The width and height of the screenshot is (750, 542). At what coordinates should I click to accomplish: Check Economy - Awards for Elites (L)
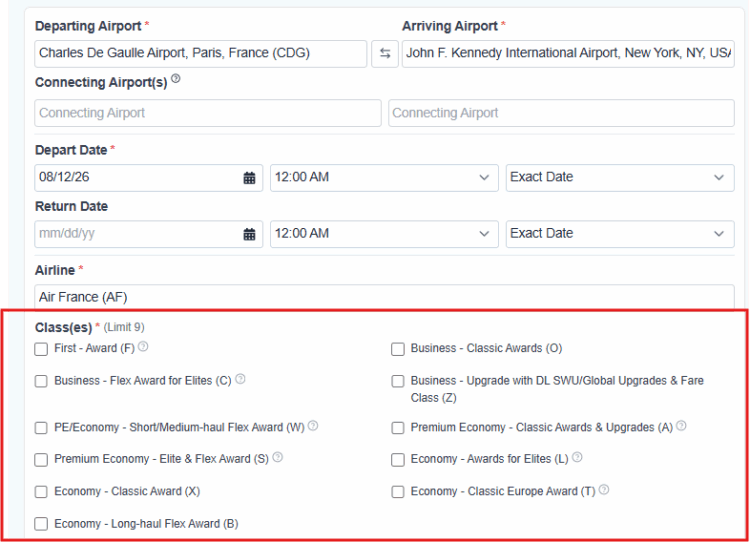[x=397, y=460]
